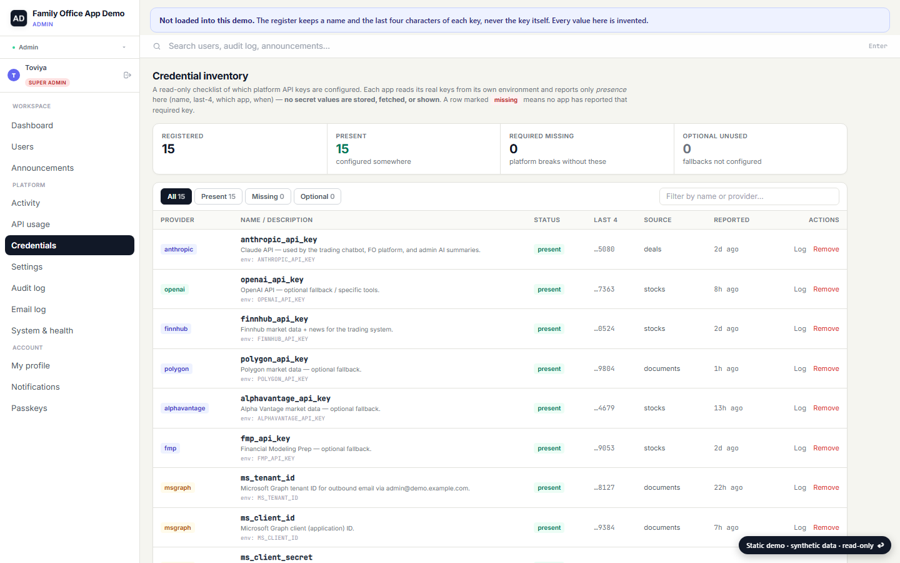
Task: Click the Present 15 stat card
Action: [x=413, y=149]
